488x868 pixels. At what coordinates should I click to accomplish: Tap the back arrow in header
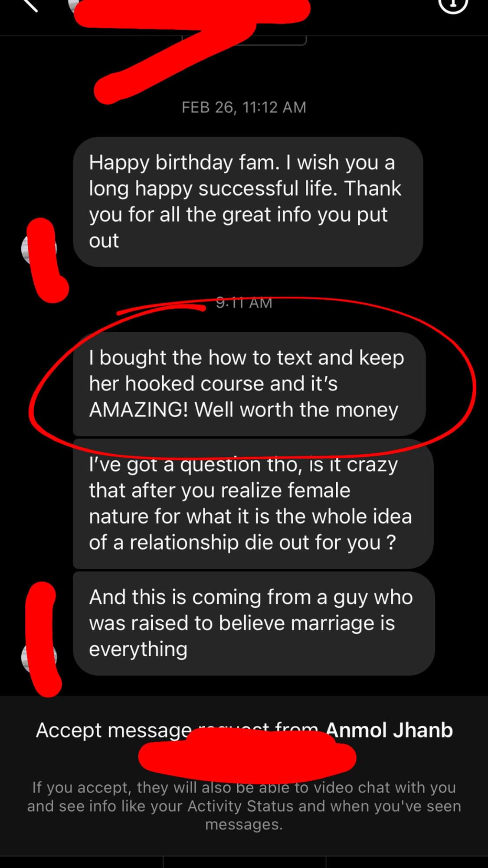29,4
